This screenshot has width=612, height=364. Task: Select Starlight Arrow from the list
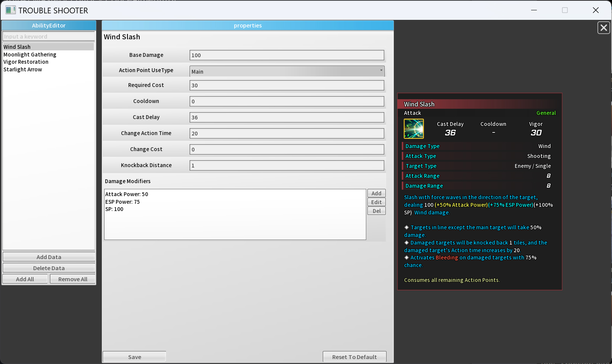[x=23, y=69]
